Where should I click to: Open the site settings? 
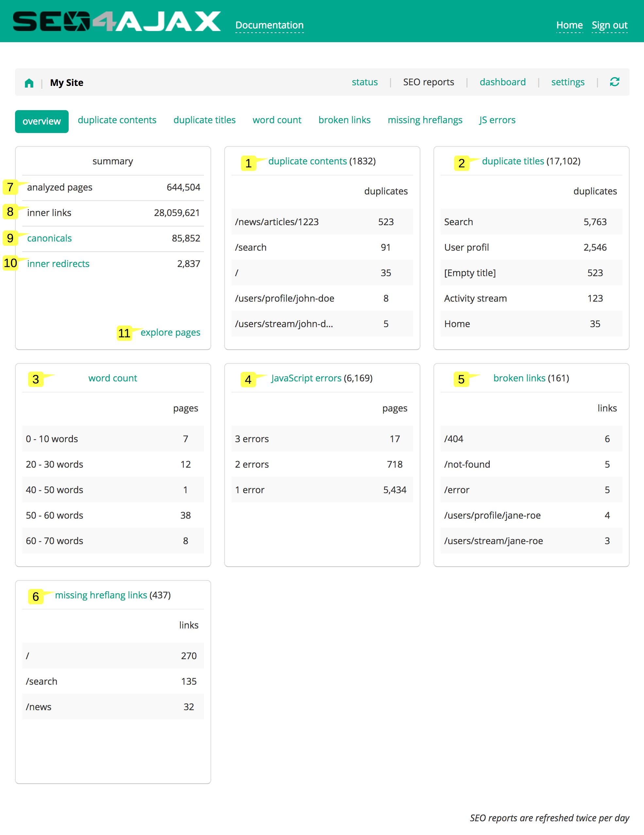[568, 82]
